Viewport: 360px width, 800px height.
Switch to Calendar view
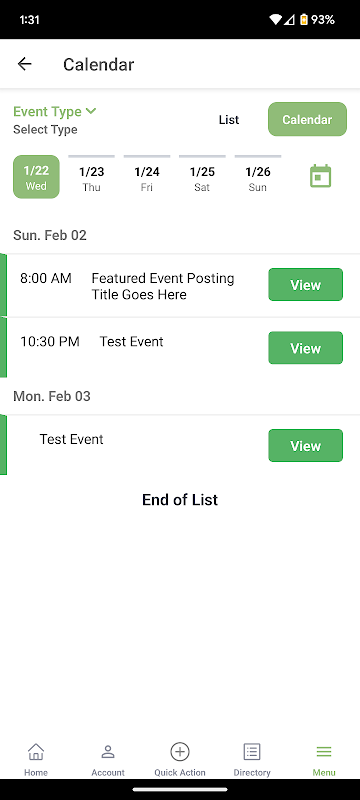pyautogui.click(x=307, y=119)
